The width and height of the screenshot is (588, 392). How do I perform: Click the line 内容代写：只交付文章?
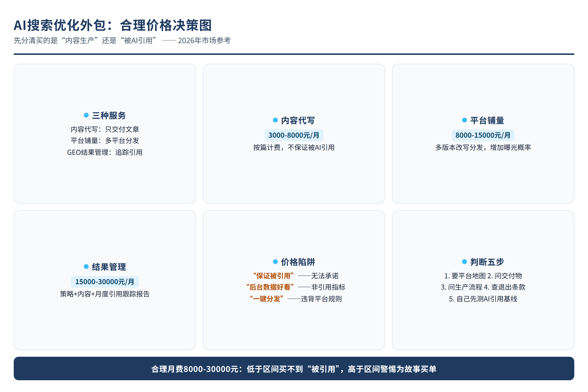point(105,129)
